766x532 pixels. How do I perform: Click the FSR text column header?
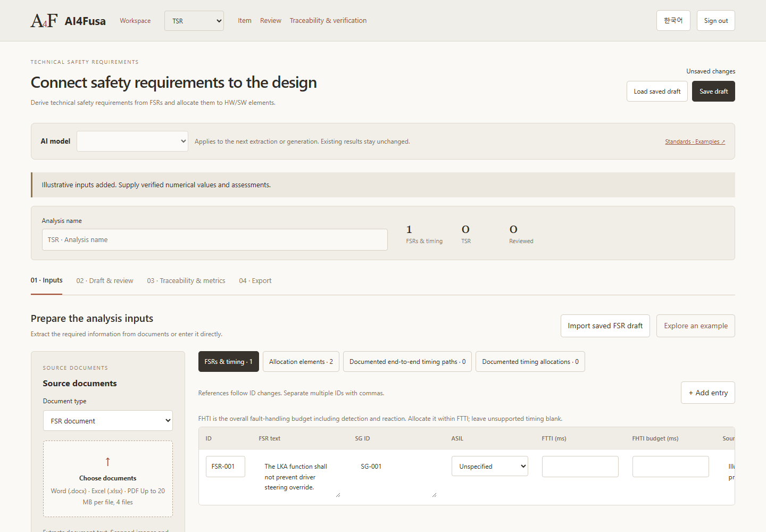click(270, 438)
